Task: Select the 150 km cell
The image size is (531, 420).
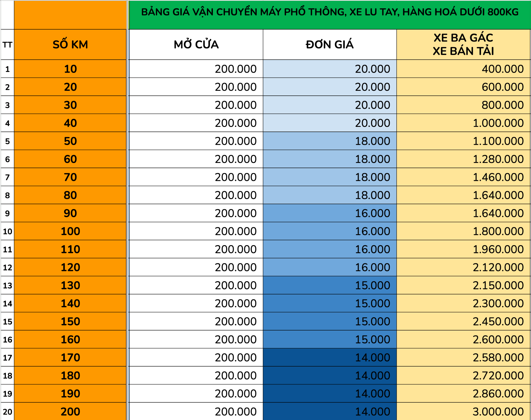Action: (70, 321)
